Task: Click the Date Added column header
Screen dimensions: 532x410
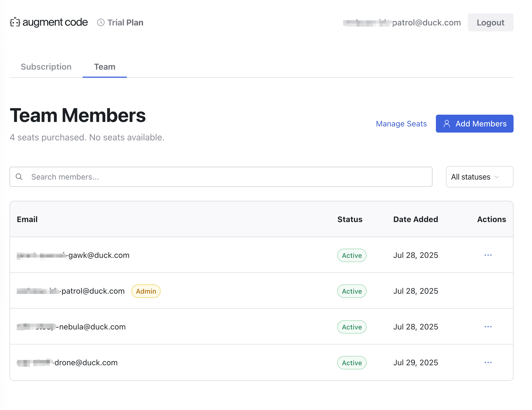Action: coord(415,219)
